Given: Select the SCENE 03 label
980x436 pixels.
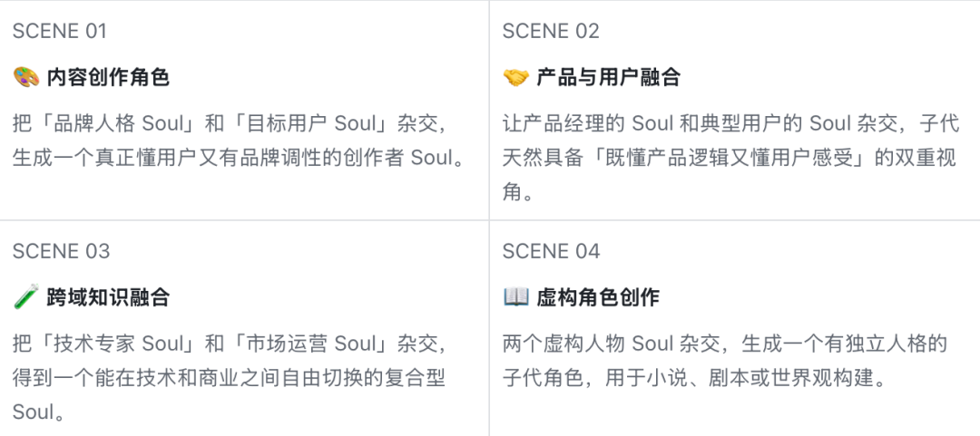Looking at the screenshot, I should click(62, 250).
